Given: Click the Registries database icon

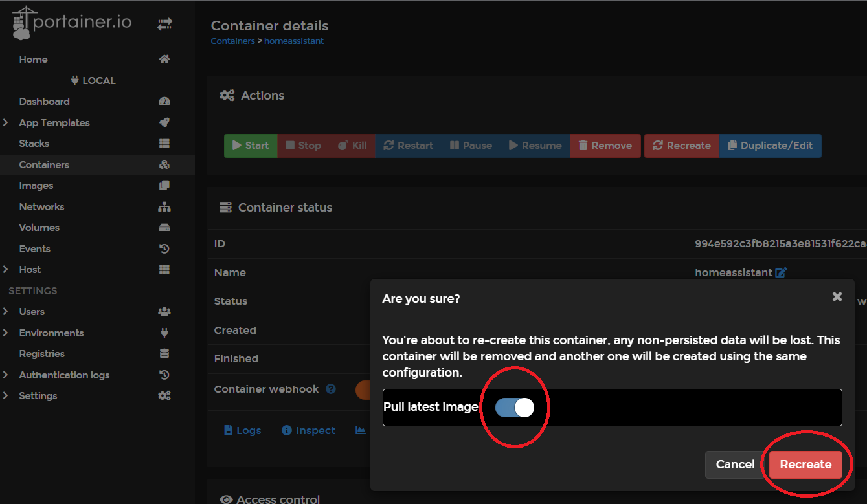Looking at the screenshot, I should [164, 354].
